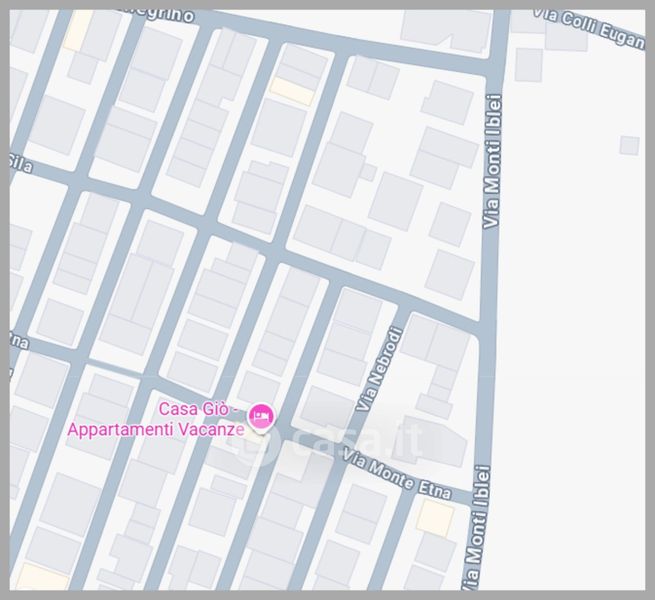Open the Casa Giò Appartamenti Vacanze label

[x=156, y=419]
